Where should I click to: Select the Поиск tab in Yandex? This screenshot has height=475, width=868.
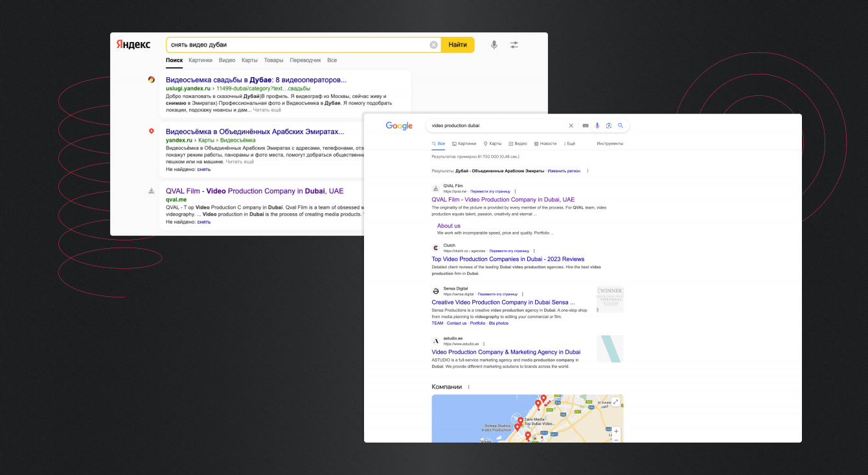pos(174,60)
